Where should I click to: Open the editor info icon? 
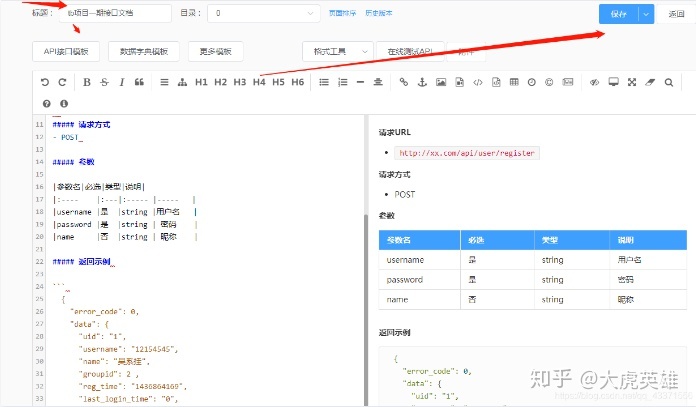64,103
